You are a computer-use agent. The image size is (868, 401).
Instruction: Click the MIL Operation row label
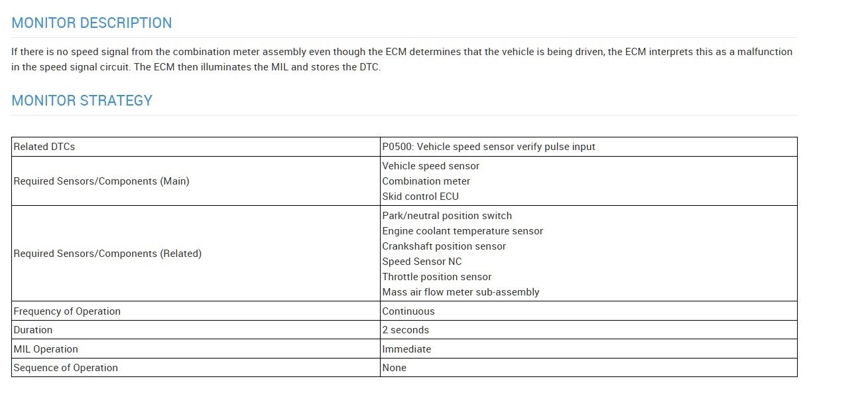(x=46, y=349)
